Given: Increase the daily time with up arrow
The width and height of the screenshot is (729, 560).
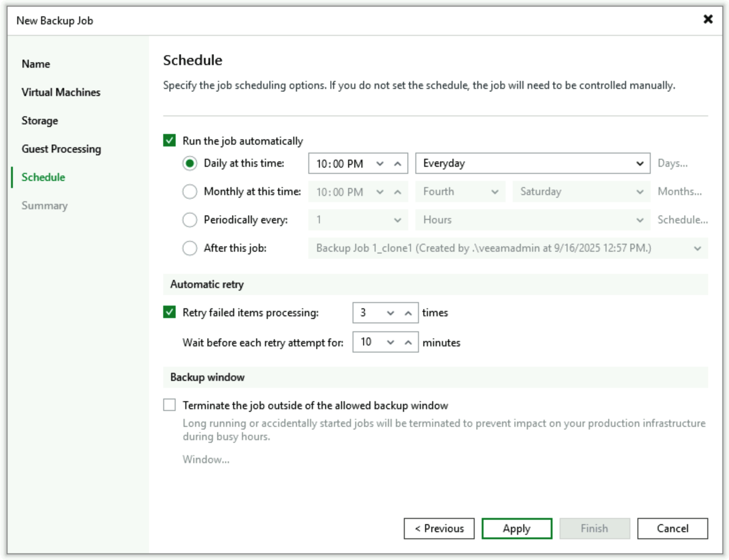Looking at the screenshot, I should [x=398, y=164].
